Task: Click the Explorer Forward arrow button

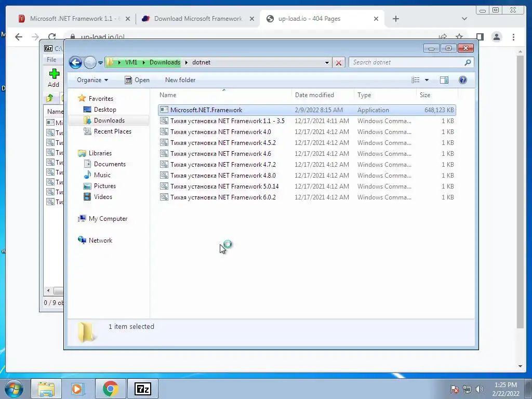Action: pyautogui.click(x=90, y=62)
